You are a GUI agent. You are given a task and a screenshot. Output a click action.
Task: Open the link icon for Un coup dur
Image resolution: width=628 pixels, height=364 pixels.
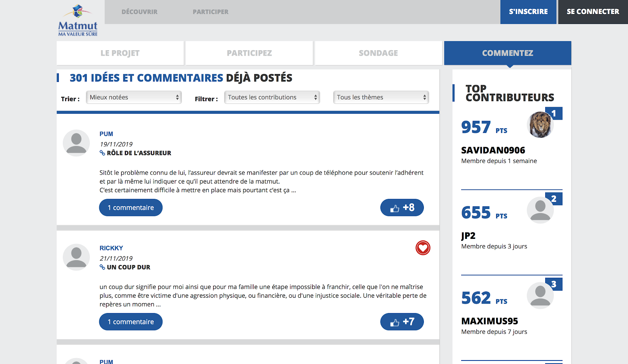coord(102,267)
